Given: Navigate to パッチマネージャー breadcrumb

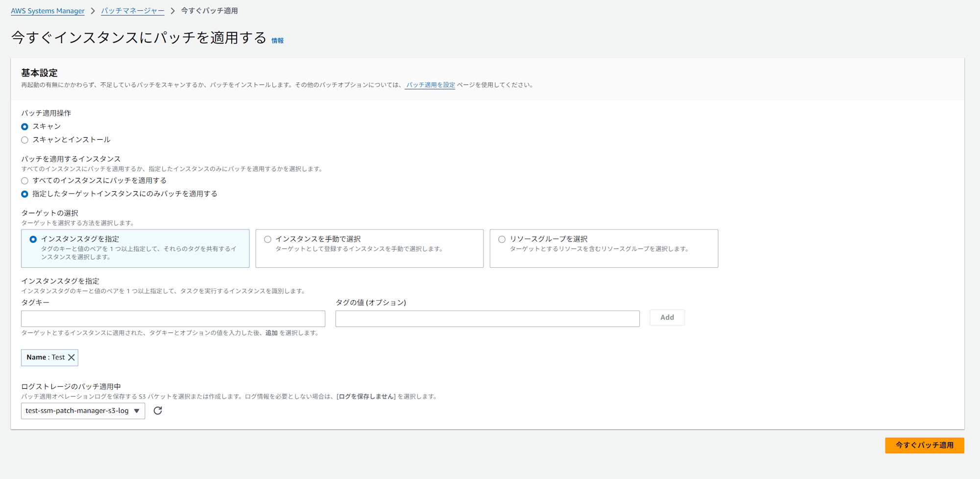Looking at the screenshot, I should (x=132, y=11).
